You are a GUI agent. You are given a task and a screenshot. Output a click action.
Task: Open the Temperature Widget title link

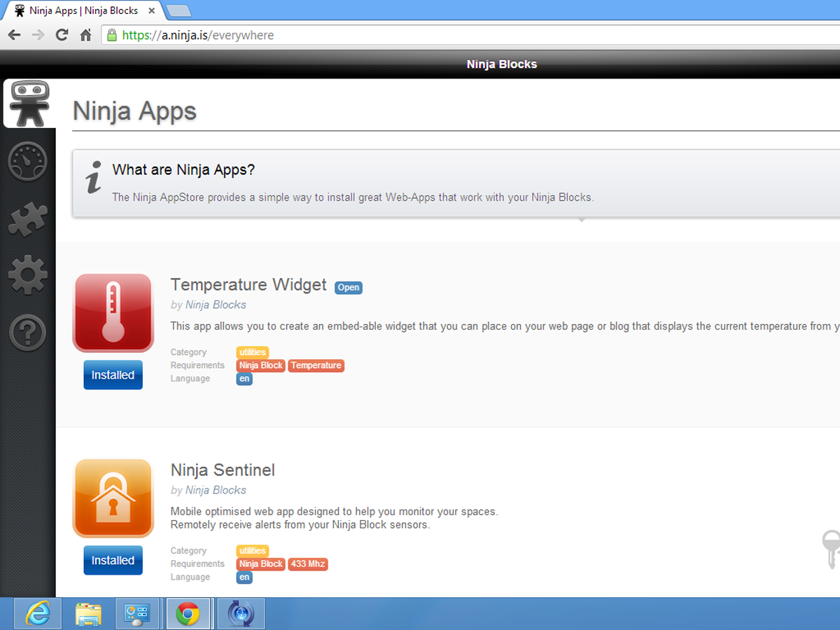coord(248,284)
